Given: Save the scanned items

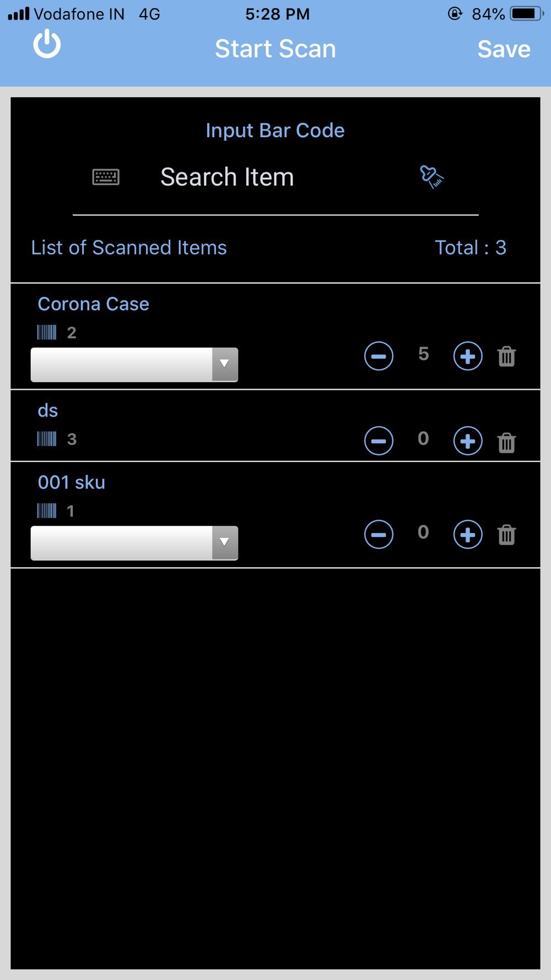Looking at the screenshot, I should point(504,49).
